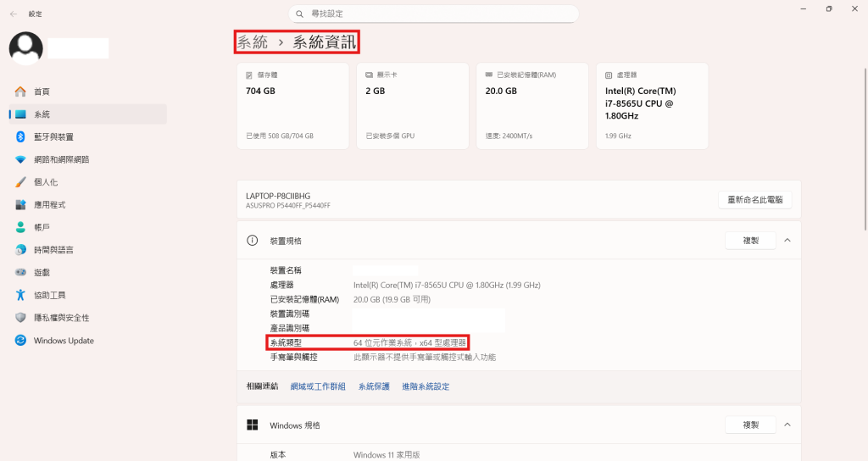Click Windows 11 家用版 version text
The height and width of the screenshot is (461, 868).
point(387,455)
